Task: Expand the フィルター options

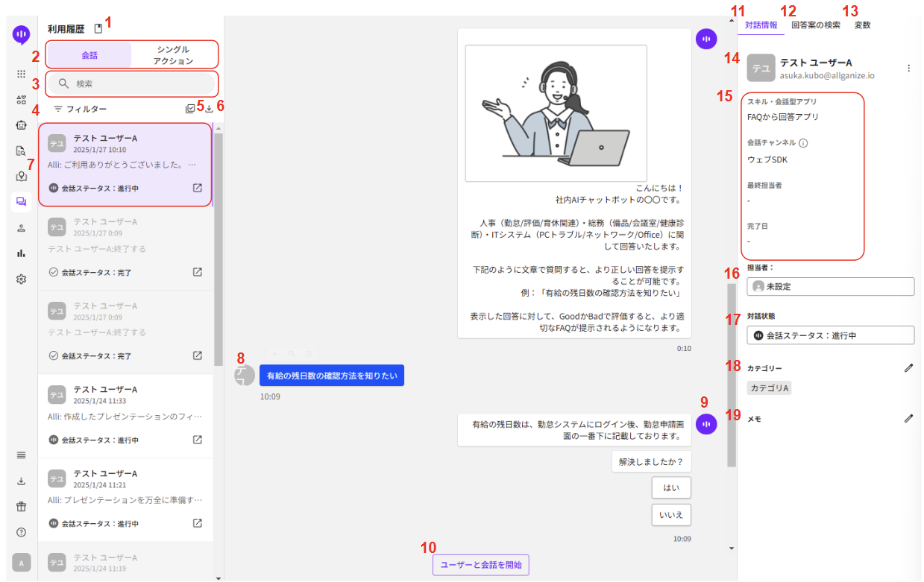Action: click(80, 109)
